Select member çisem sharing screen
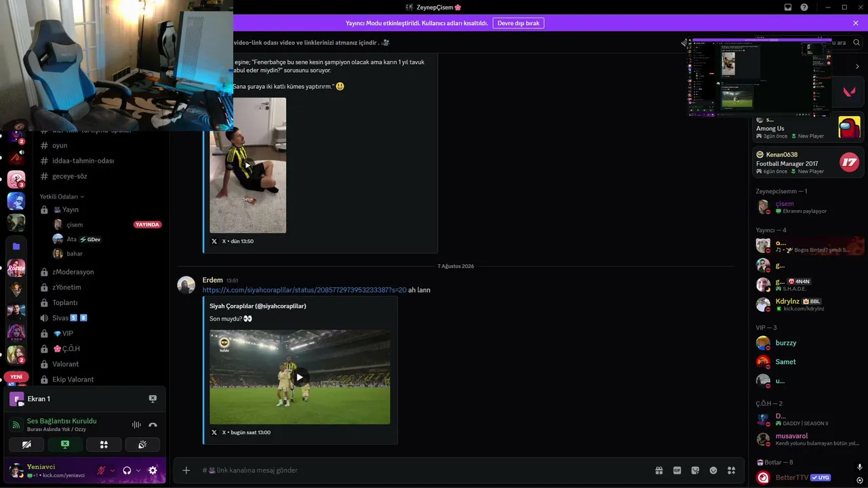Screen dimensions: 868x488 tap(808, 207)
